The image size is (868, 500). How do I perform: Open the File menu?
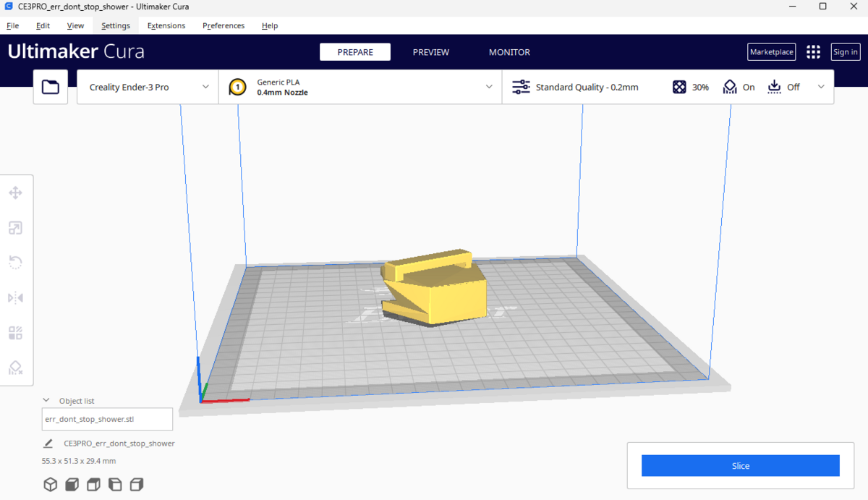[x=12, y=25]
